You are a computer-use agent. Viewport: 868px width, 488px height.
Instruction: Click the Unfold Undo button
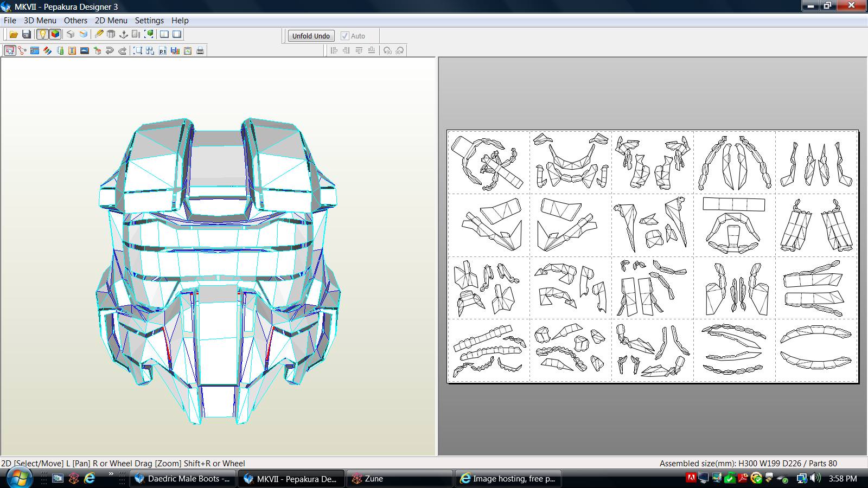tap(311, 36)
